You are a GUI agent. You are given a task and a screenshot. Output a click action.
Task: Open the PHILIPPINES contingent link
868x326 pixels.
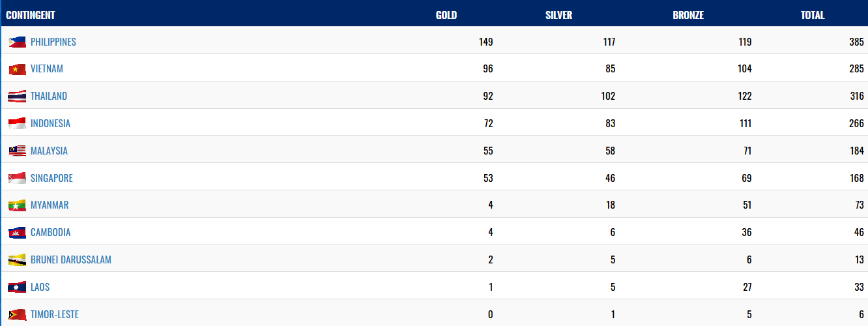click(53, 42)
